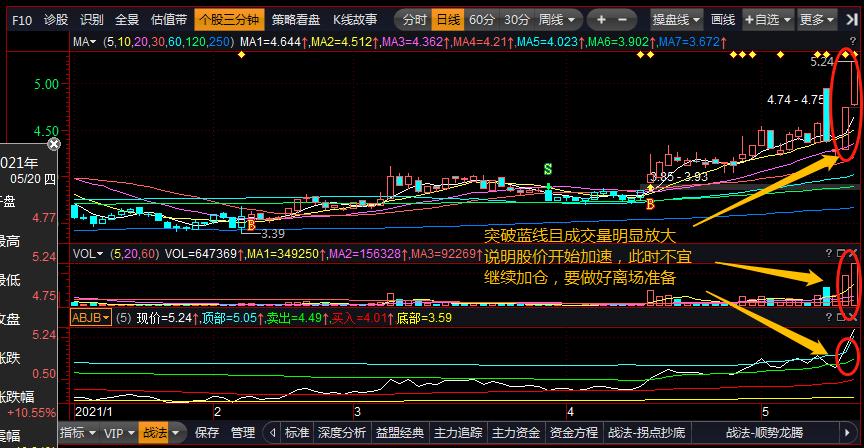864x448 pixels.
Task: Click the 底部=3.59 label
Action: click(x=424, y=318)
